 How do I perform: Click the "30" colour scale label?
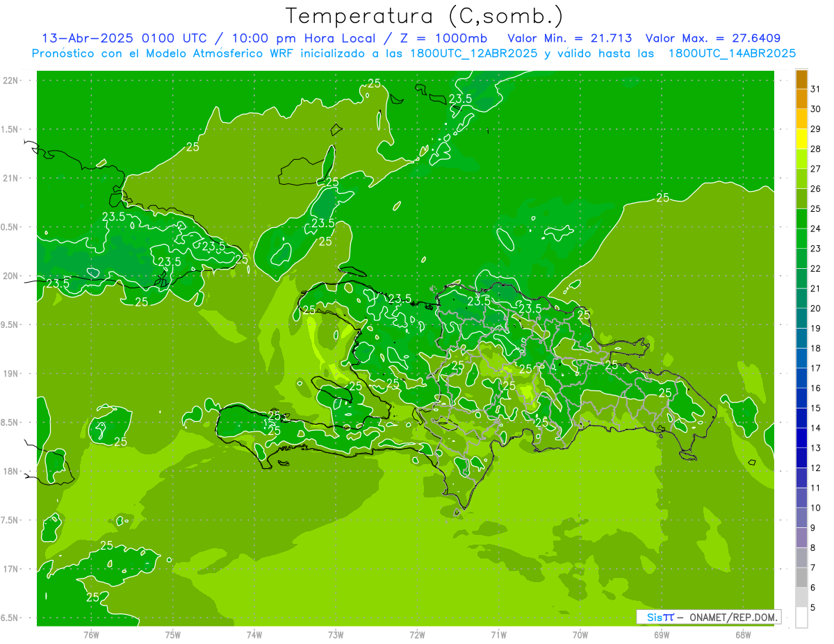(816, 109)
